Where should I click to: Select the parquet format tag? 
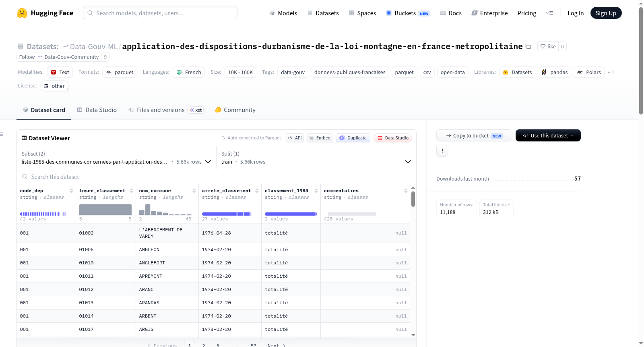point(120,72)
